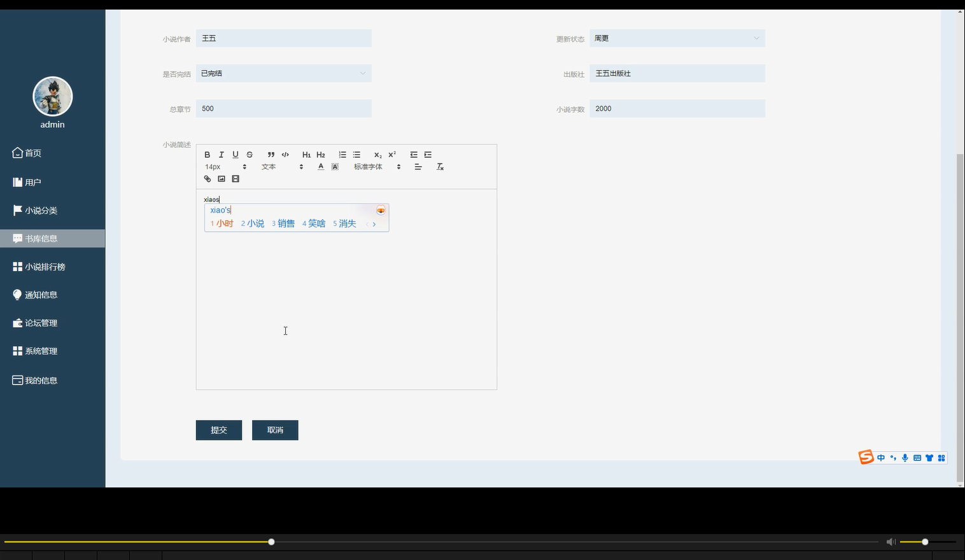This screenshot has width=965, height=560.
Task: Open 论坛管理 in the sidebar
Action: pos(52,323)
